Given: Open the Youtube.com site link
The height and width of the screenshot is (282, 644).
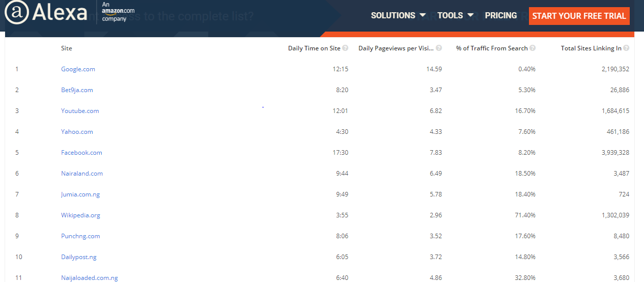Looking at the screenshot, I should 80,111.
